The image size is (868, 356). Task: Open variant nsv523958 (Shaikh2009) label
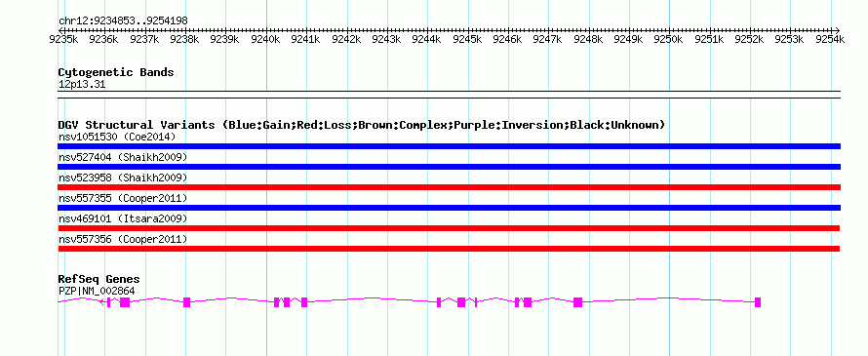click(123, 178)
